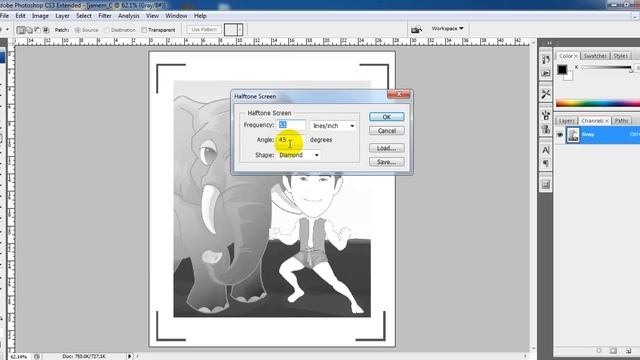Click the Doc size status text
The image size is (640, 360).
(84, 356)
